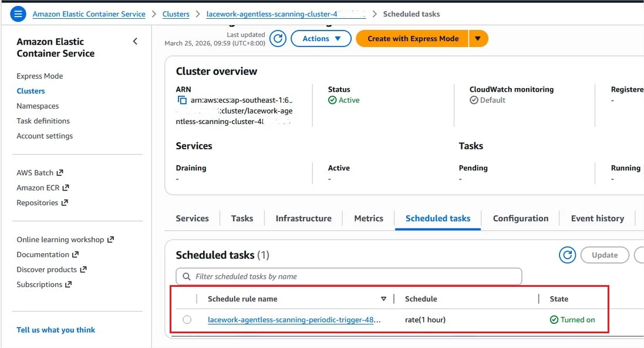Click the search magnifier icon in filter

pos(187,276)
